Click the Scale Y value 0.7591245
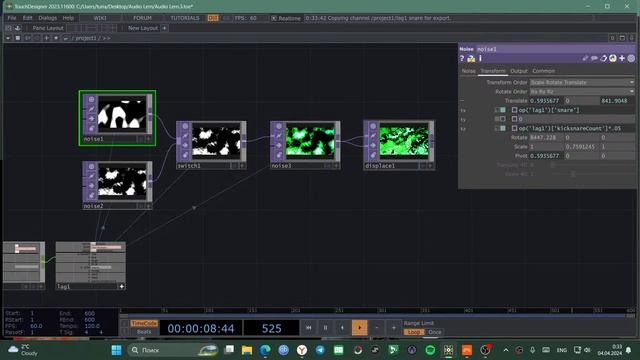 coord(582,147)
